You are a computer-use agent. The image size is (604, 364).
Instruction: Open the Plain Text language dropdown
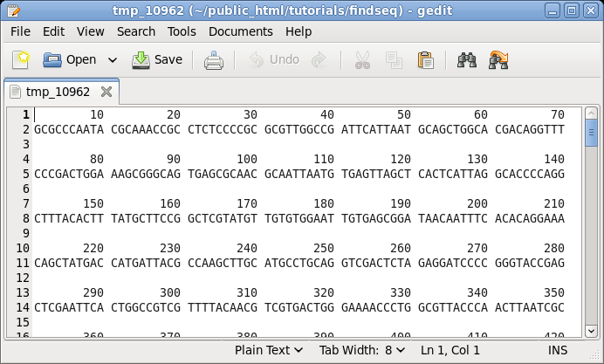click(269, 350)
